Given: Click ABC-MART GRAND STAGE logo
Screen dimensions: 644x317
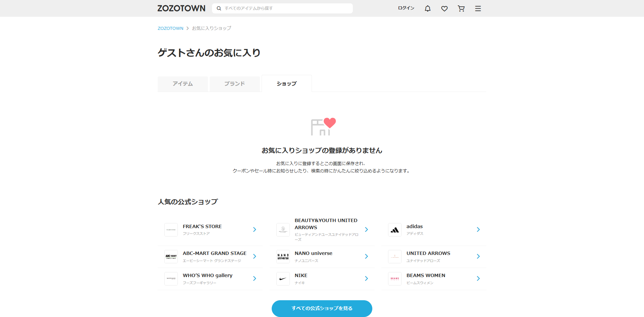Looking at the screenshot, I should (171, 257).
